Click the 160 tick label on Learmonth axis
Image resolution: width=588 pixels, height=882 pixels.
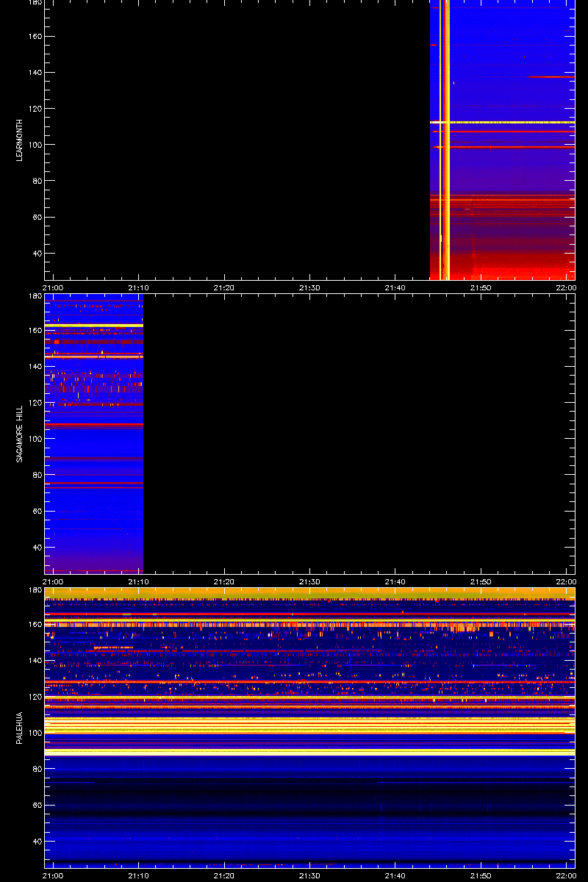34,37
